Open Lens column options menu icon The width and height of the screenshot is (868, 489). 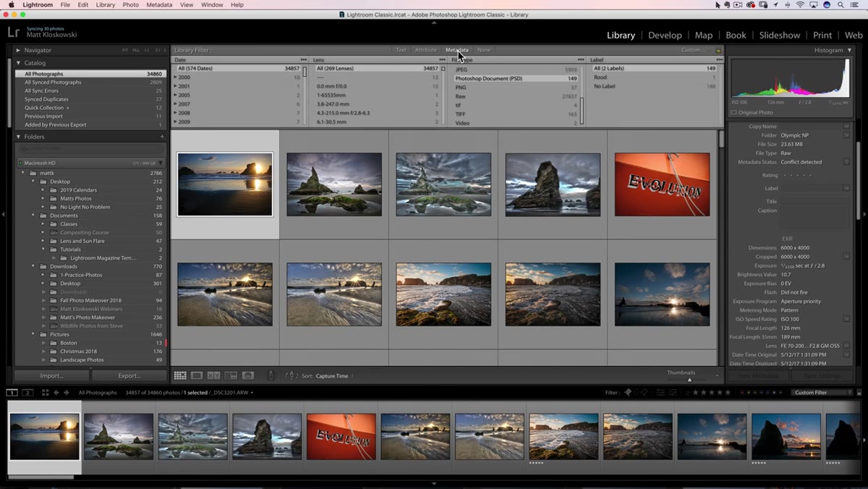coord(442,60)
